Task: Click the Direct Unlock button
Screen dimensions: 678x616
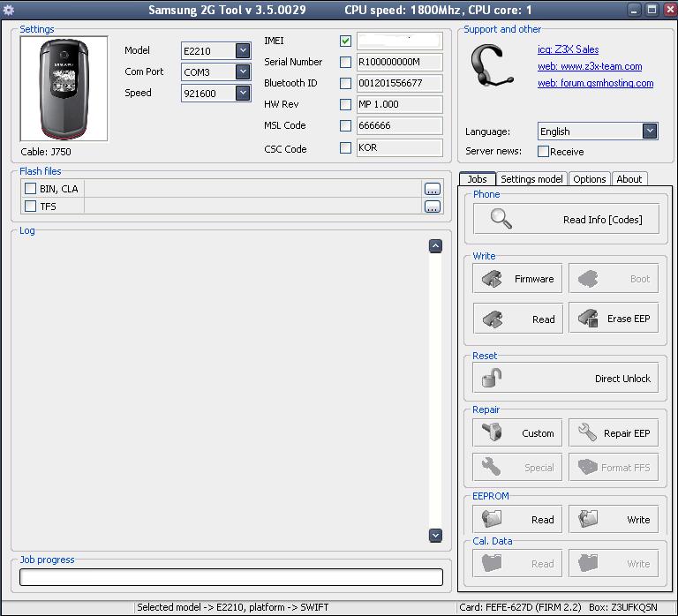Action: click(566, 379)
